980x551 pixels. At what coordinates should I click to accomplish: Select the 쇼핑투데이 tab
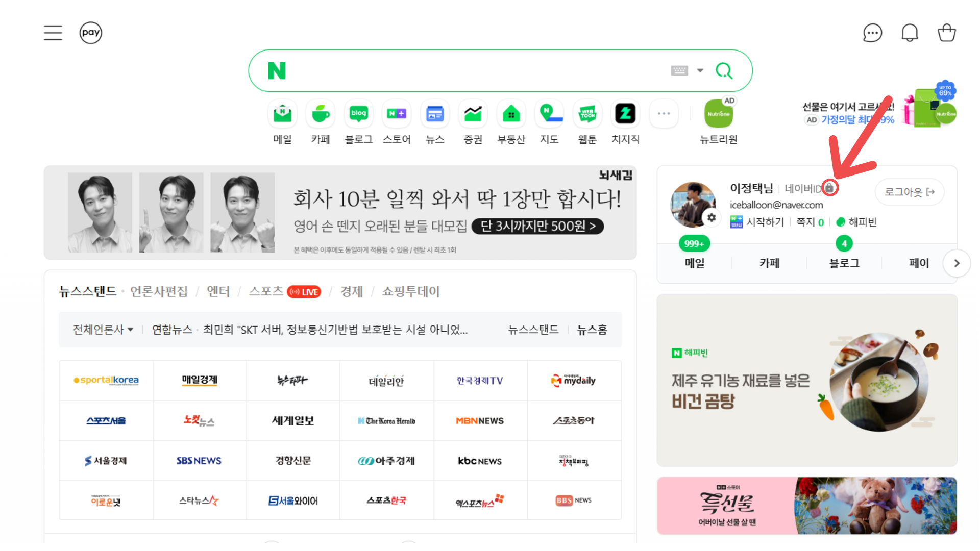(x=410, y=291)
